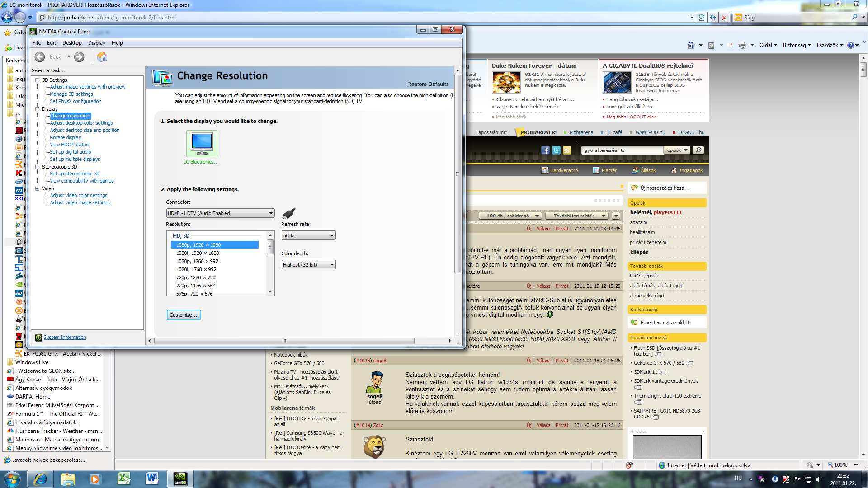The image size is (868, 488).
Task: Open the Edit menu in NVIDIA Control Panel
Action: pos(52,43)
